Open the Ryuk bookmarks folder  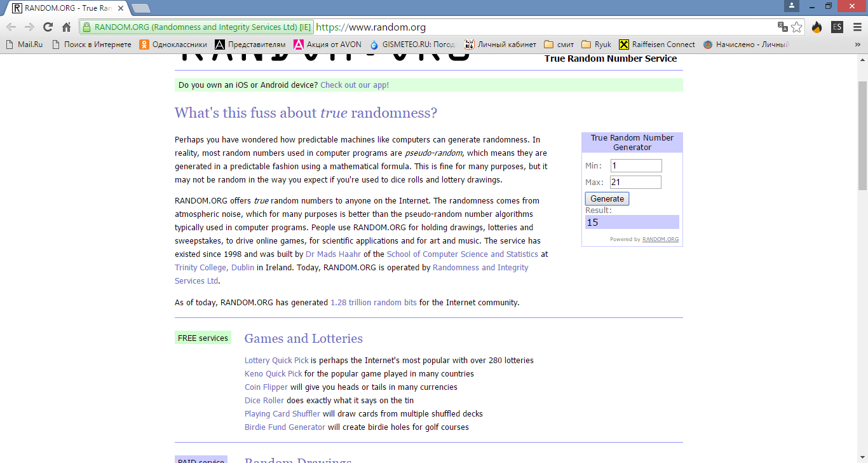(x=597, y=45)
